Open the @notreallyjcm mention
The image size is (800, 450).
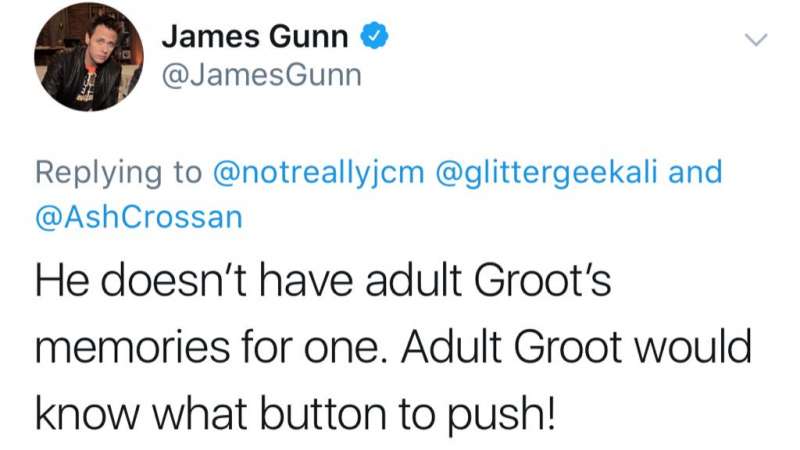318,172
